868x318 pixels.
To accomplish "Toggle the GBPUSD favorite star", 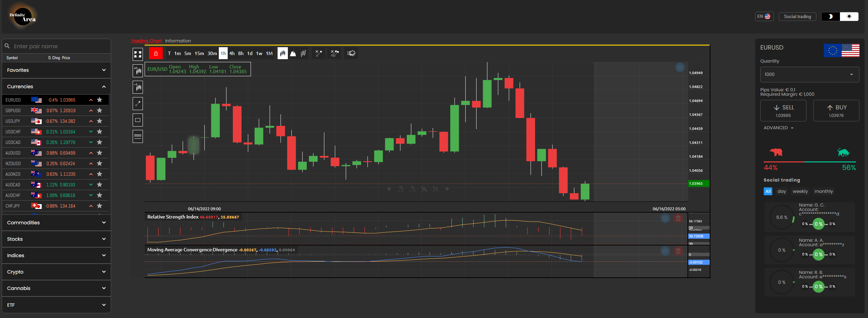I will [x=99, y=110].
